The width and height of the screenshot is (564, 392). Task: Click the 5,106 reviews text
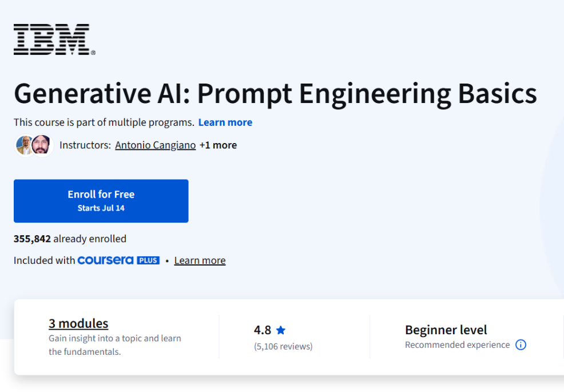[283, 346]
